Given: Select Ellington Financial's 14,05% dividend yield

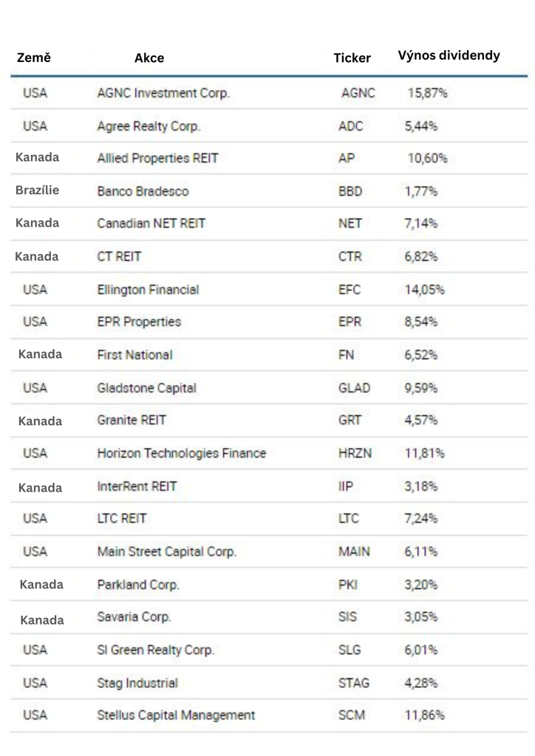Looking at the screenshot, I should click(x=424, y=289).
